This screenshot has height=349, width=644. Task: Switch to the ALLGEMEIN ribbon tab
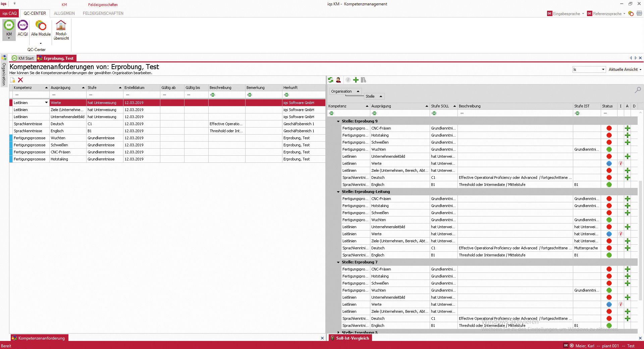64,13
